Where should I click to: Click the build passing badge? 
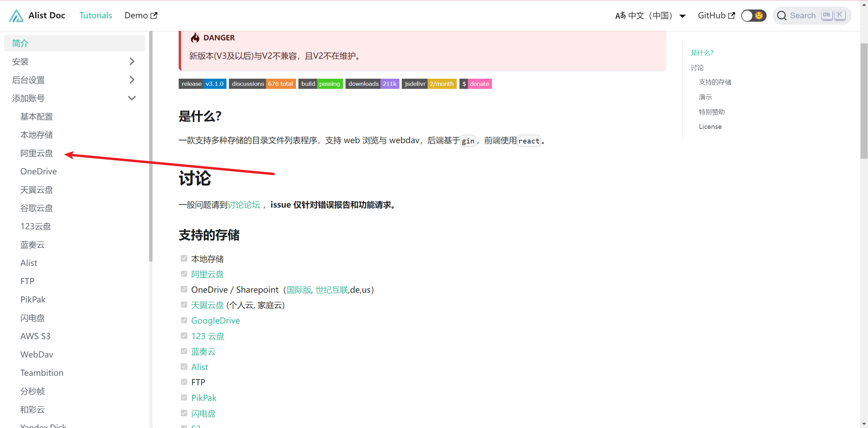coord(320,84)
